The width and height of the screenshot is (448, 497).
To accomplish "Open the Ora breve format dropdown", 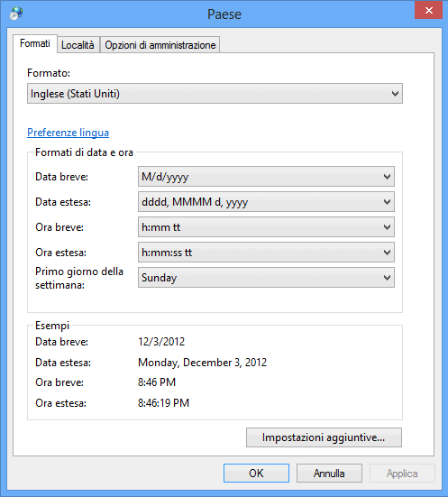I will (266, 227).
